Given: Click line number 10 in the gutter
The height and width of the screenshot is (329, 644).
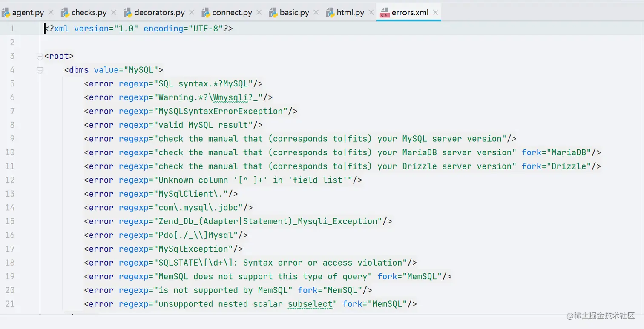Looking at the screenshot, I should 10,152.
